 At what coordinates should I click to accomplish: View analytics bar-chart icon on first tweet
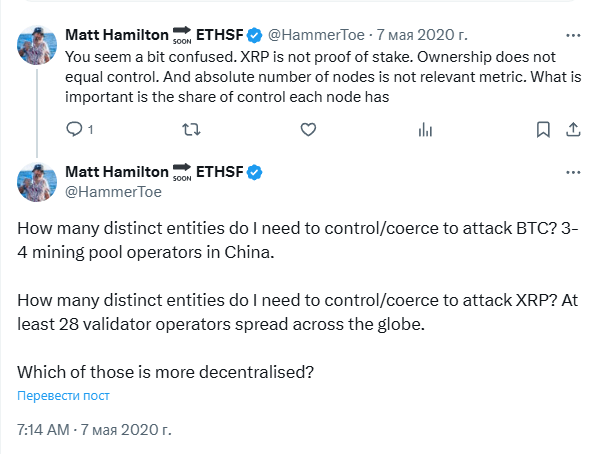(x=425, y=130)
